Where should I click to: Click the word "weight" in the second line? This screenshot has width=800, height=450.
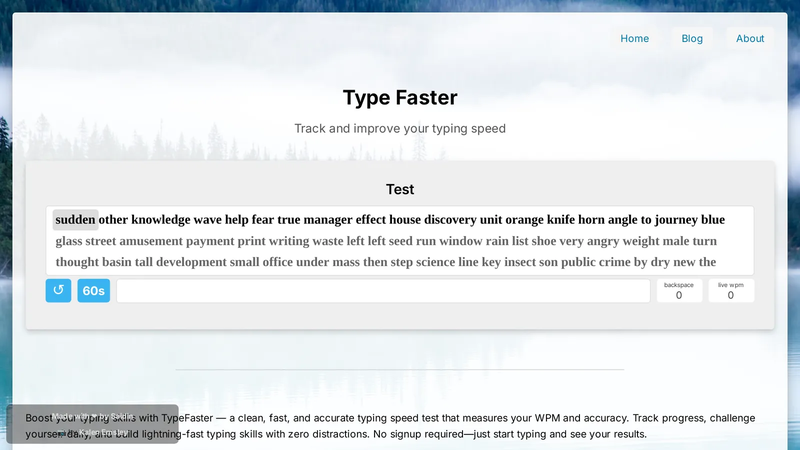[641, 241]
